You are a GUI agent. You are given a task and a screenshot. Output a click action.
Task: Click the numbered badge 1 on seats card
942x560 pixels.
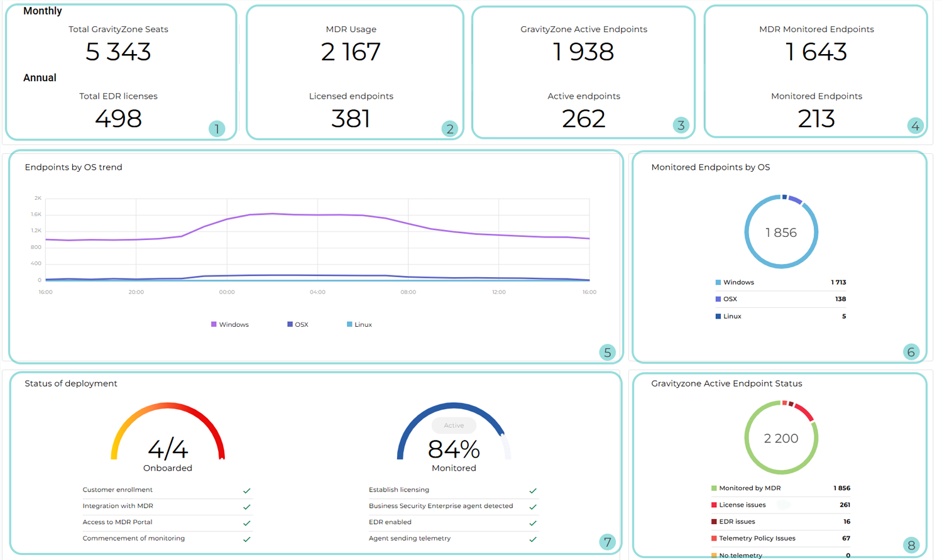pyautogui.click(x=217, y=129)
